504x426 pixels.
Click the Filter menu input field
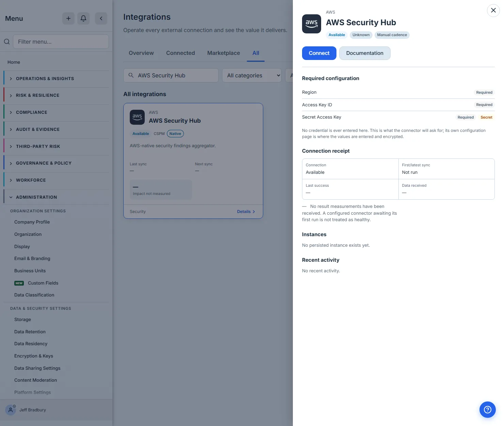pyautogui.click(x=61, y=42)
